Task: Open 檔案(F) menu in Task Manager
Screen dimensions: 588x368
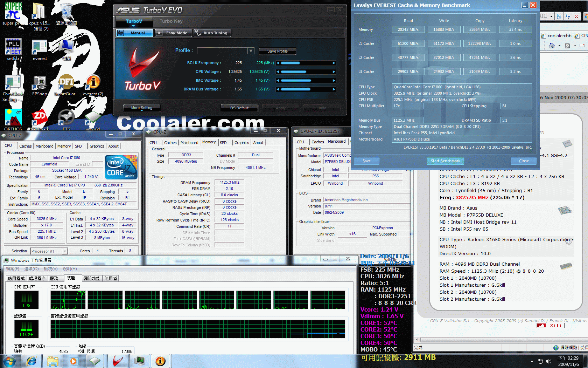Action: coord(13,269)
